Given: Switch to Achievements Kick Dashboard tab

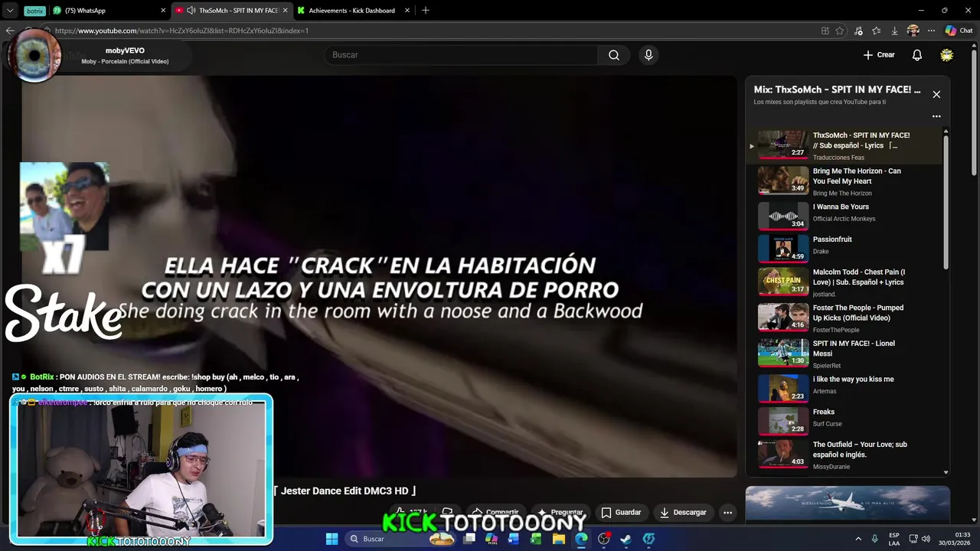Looking at the screenshot, I should [351, 11].
